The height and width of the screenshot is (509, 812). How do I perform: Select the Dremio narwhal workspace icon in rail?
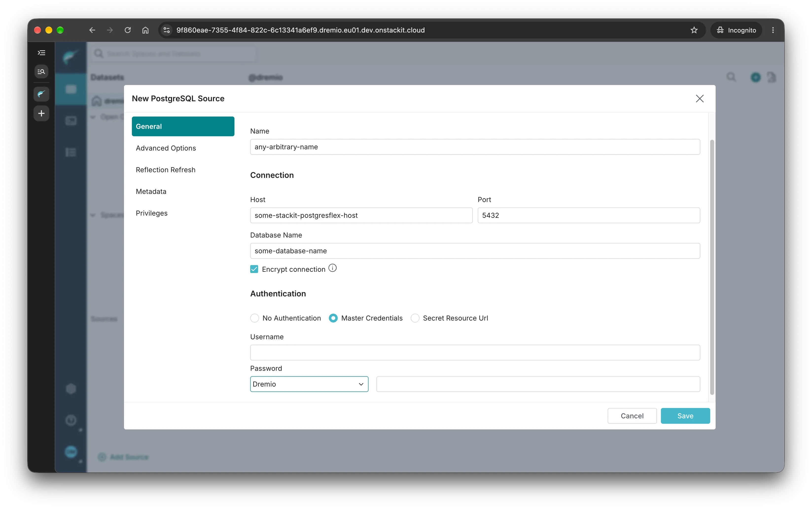[x=41, y=94]
